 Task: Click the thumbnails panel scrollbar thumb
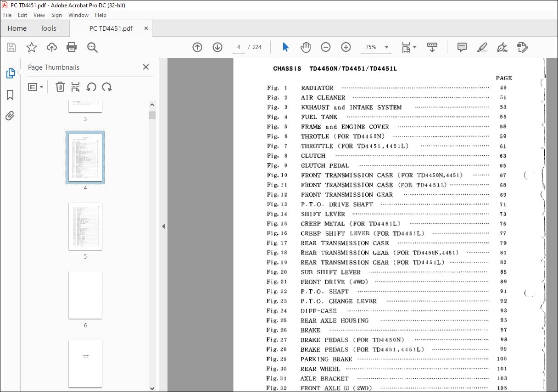[152, 115]
